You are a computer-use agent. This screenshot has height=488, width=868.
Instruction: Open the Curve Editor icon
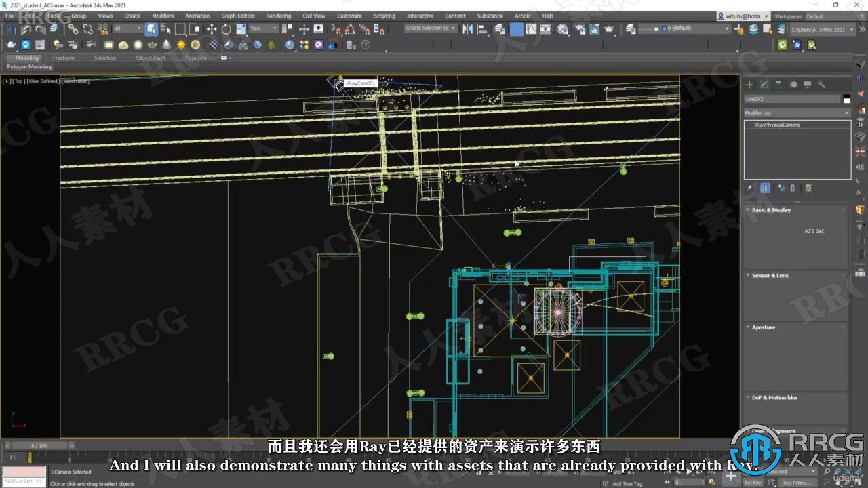531,29
